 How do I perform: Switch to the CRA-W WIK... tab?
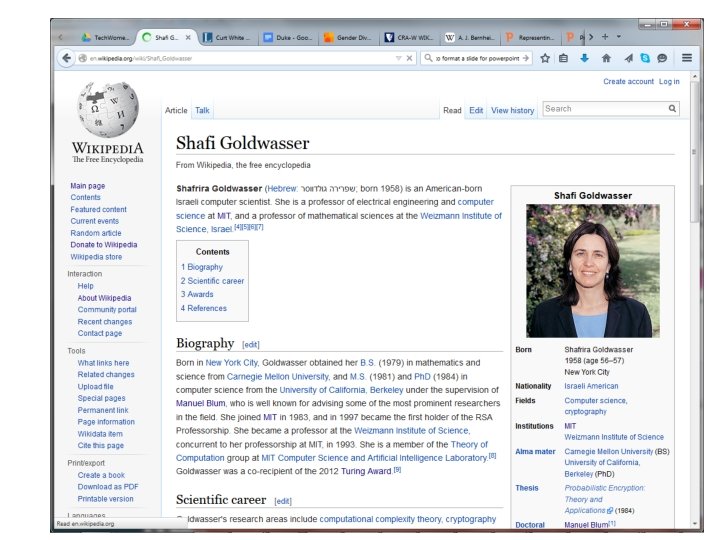(x=409, y=38)
